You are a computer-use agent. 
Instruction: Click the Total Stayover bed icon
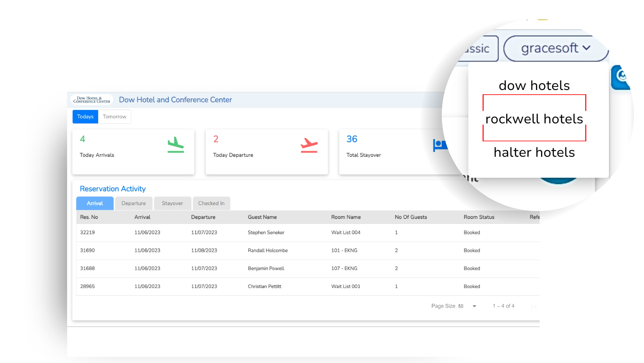(440, 145)
